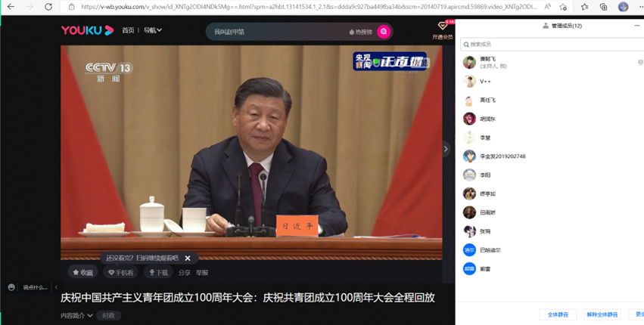Click 李阳 member avatar
The height and width of the screenshot is (325, 644).
click(469, 175)
